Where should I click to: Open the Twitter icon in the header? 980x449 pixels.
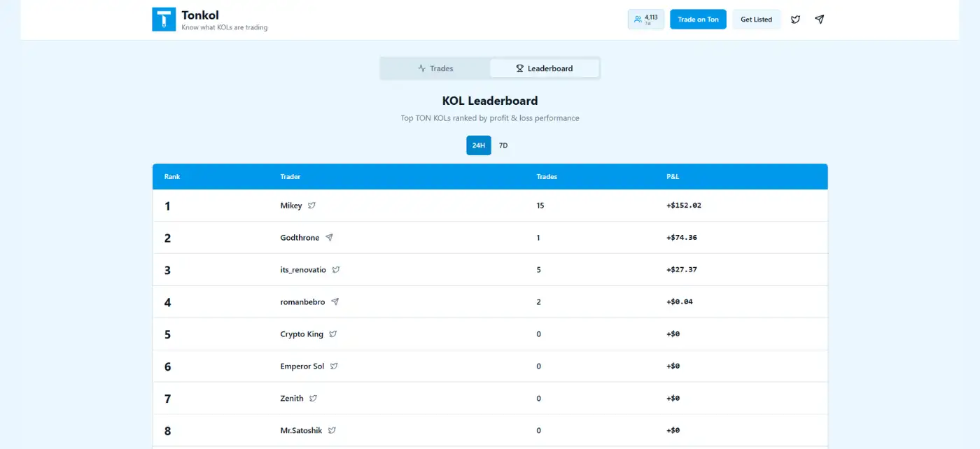[795, 20]
